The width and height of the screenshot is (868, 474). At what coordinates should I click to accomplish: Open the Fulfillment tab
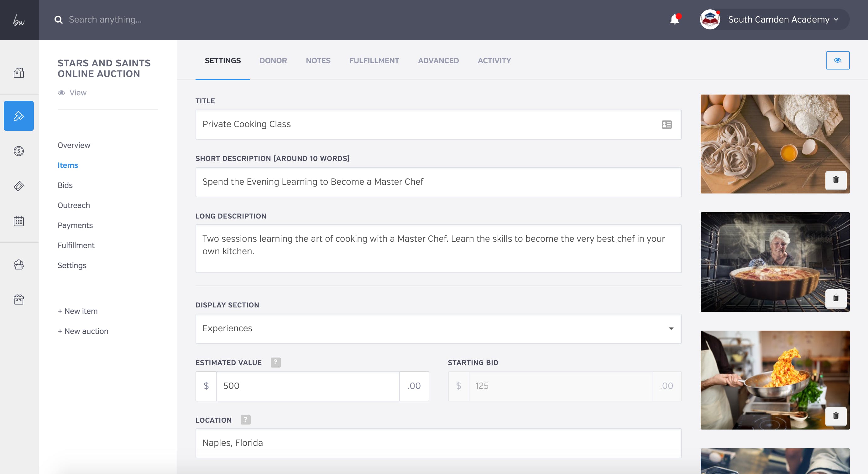coord(374,61)
